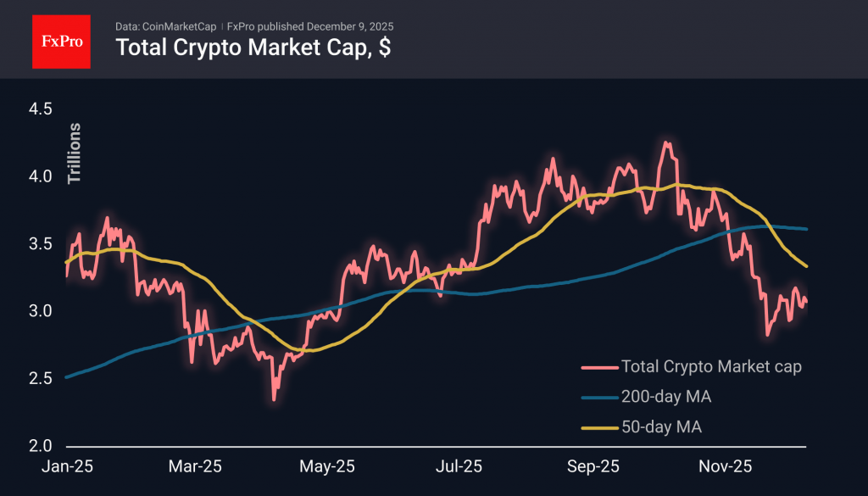868x496 pixels.
Task: Click the Data: CoinMarketCap source text
Action: tap(167, 25)
